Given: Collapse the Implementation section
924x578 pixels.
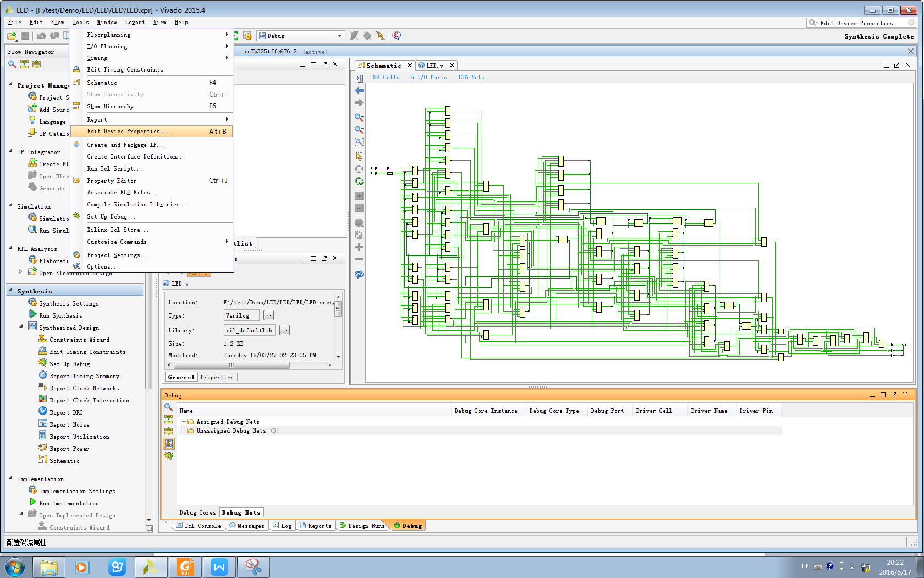Looking at the screenshot, I should 10,478.
